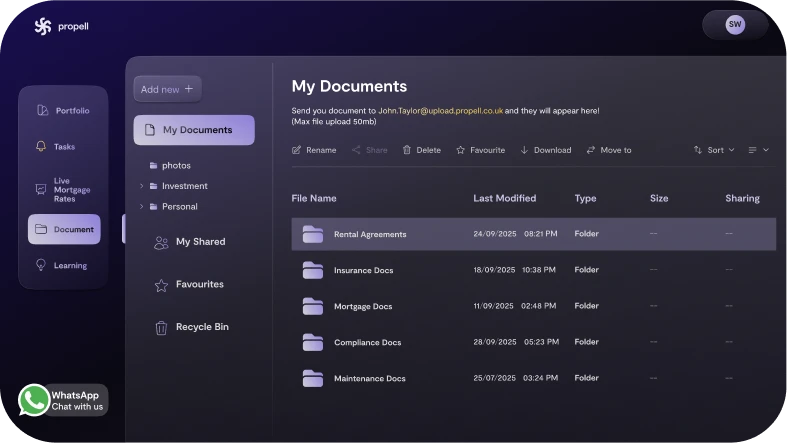
Task: Open the Sort dropdown
Action: [x=714, y=150]
